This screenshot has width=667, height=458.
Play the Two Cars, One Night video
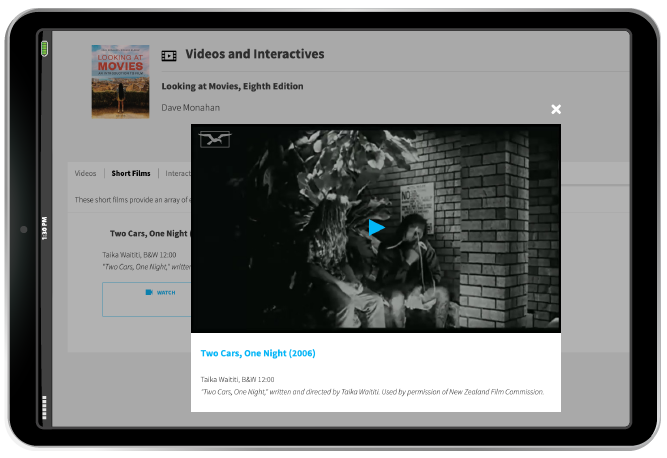tap(376, 228)
